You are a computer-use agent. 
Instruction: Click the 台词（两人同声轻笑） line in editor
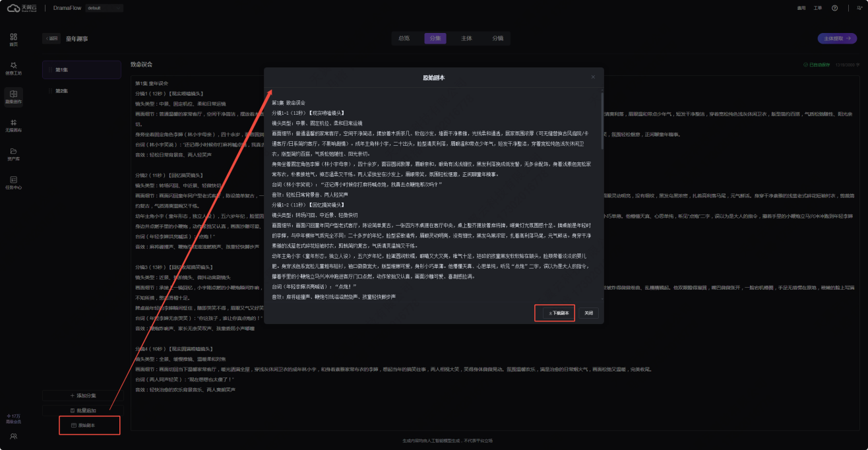[183, 379]
